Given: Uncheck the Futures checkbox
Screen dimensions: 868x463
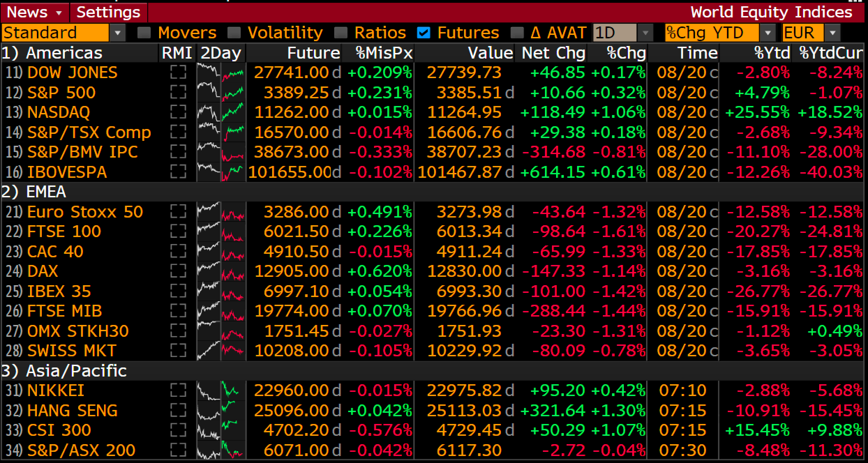Looking at the screenshot, I should coord(423,33).
